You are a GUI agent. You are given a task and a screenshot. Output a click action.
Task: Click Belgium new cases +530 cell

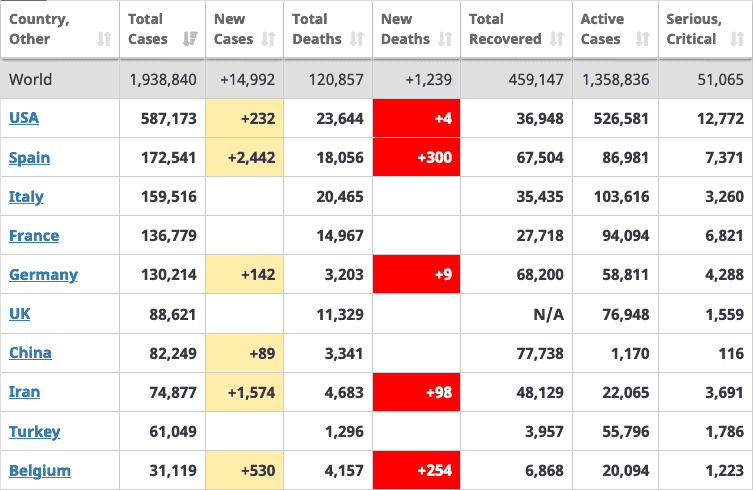(245, 470)
